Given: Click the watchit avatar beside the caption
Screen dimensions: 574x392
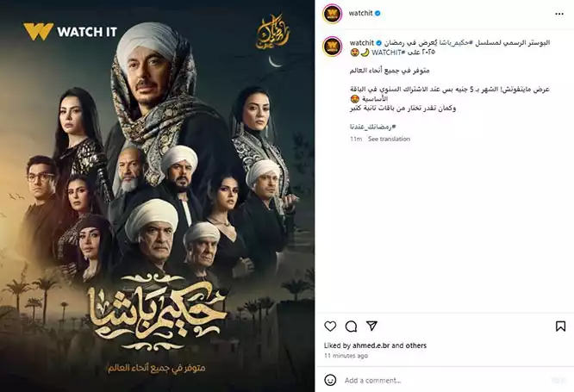Looking at the screenshot, I should pyautogui.click(x=332, y=47).
